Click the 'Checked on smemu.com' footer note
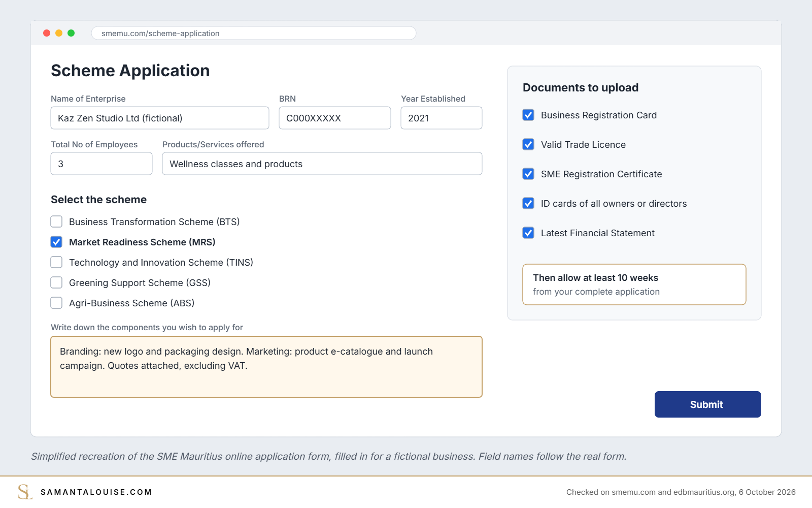The image size is (812, 508). tap(681, 492)
